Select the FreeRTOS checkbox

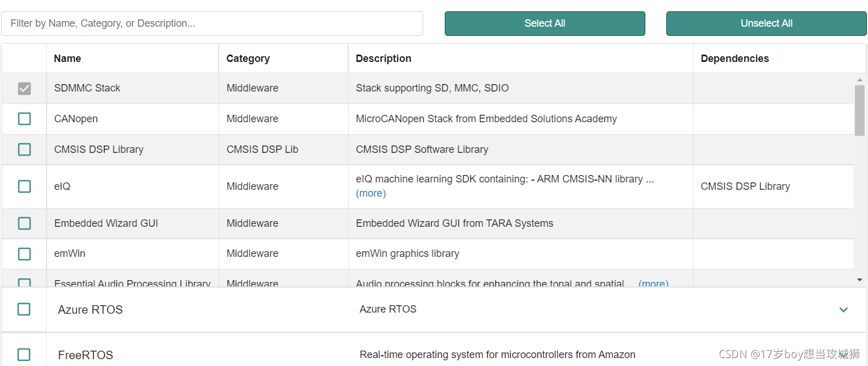coord(24,355)
